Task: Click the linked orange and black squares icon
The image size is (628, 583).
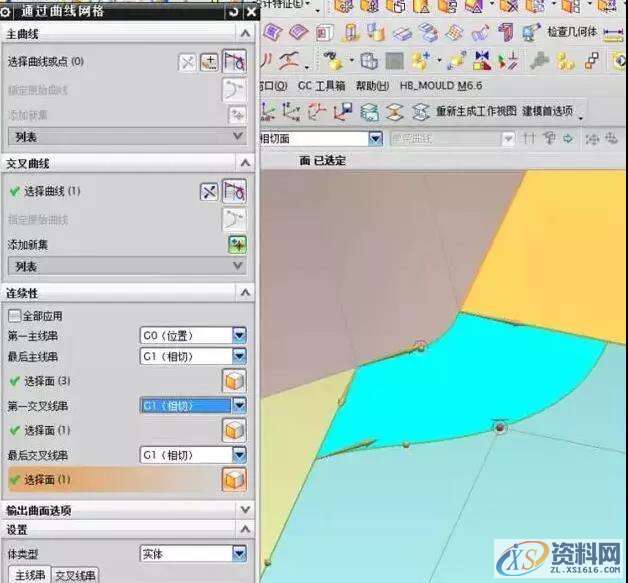Action: click(592, 61)
